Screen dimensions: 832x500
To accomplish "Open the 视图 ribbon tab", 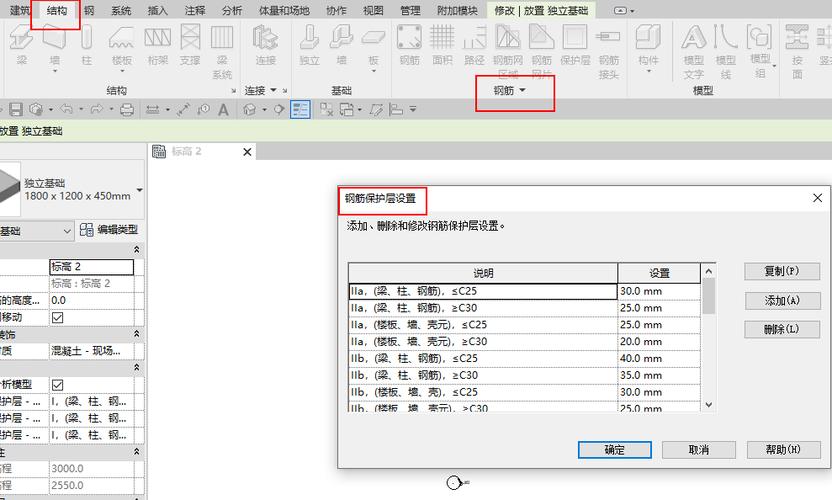I will click(373, 10).
